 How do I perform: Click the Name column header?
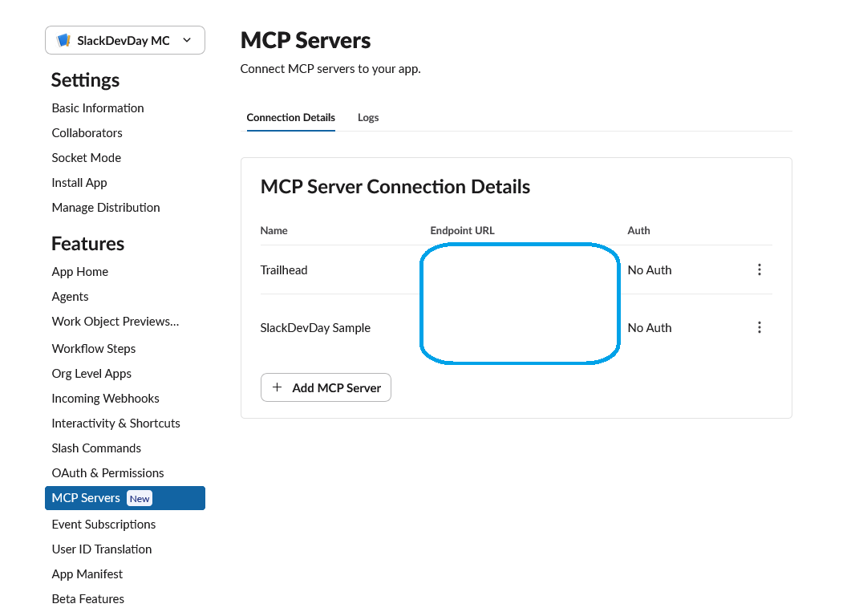coord(274,231)
